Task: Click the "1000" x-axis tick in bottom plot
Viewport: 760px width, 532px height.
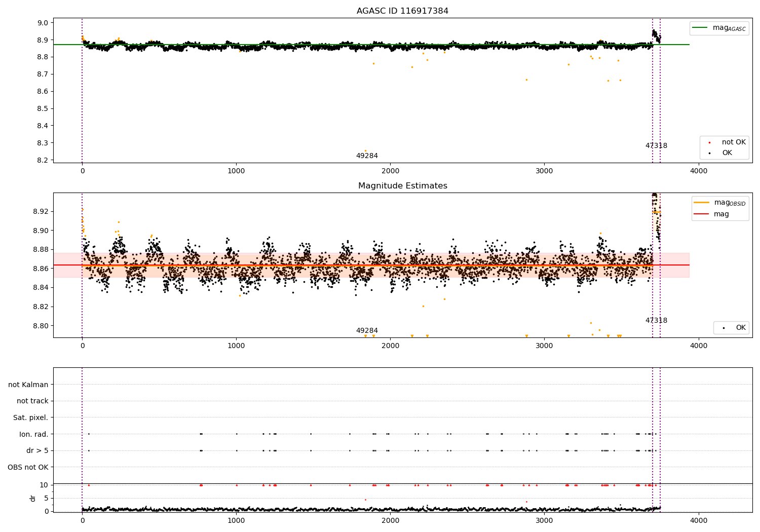Action: point(236,520)
